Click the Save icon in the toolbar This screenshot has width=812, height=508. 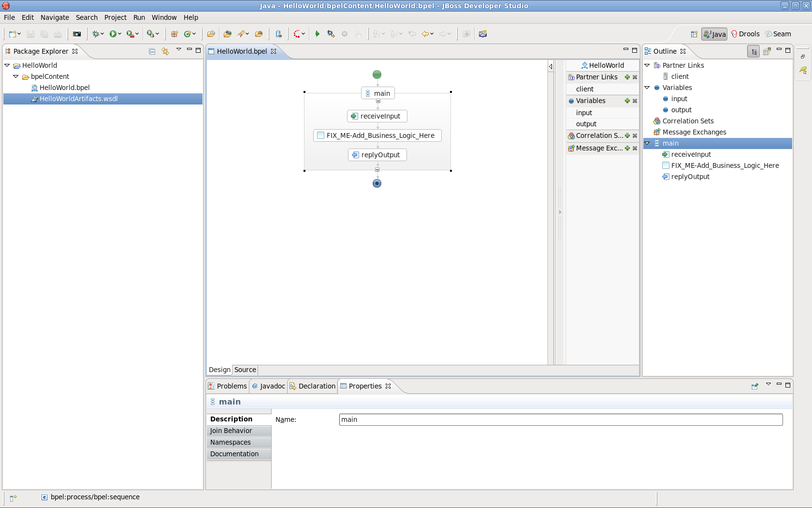click(x=30, y=34)
